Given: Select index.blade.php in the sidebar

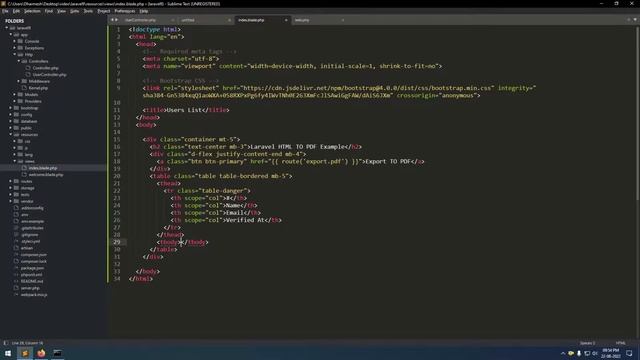Looking at the screenshot, I should tap(43, 168).
